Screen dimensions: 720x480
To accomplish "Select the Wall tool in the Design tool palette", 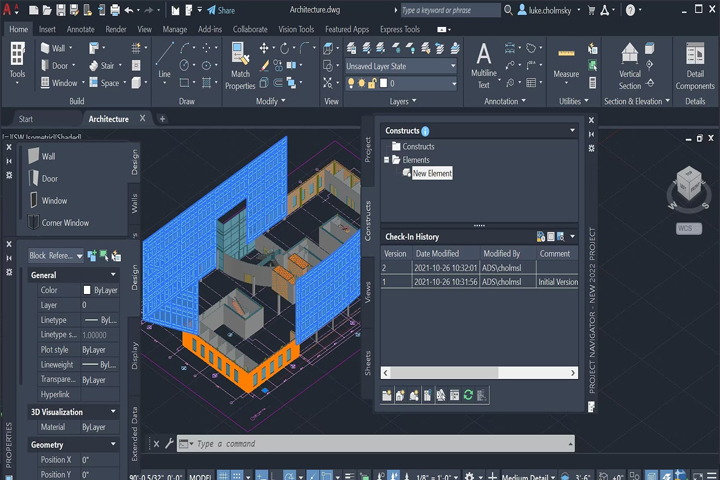I will 41,156.
